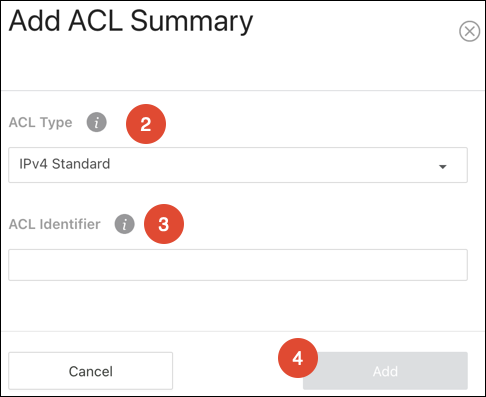
Task: Click the red callout marker numbered 4
Action: pyautogui.click(x=298, y=358)
